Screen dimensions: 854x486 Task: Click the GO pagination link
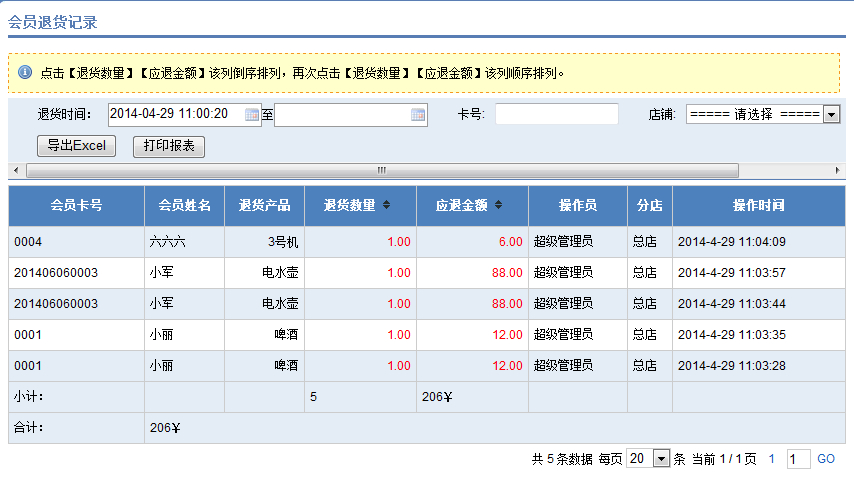pyautogui.click(x=826, y=459)
